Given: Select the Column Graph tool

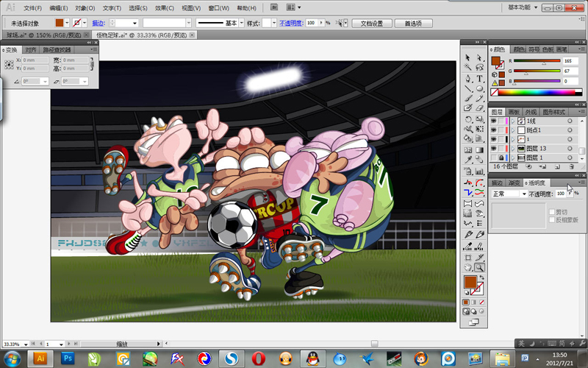Looking at the screenshot, I should (479, 171).
